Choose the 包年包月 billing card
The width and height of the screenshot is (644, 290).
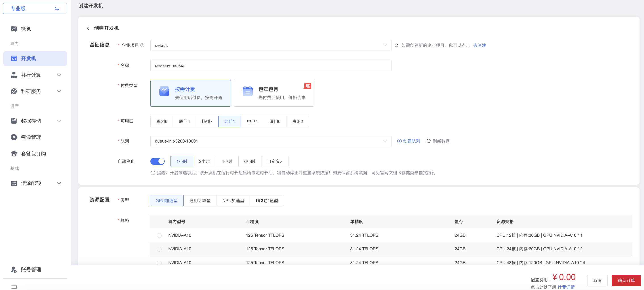point(274,93)
